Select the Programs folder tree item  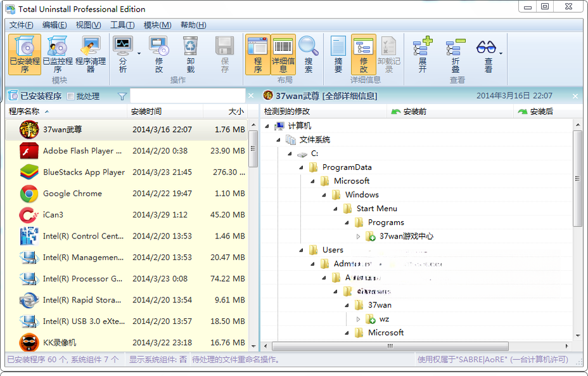[x=386, y=223]
